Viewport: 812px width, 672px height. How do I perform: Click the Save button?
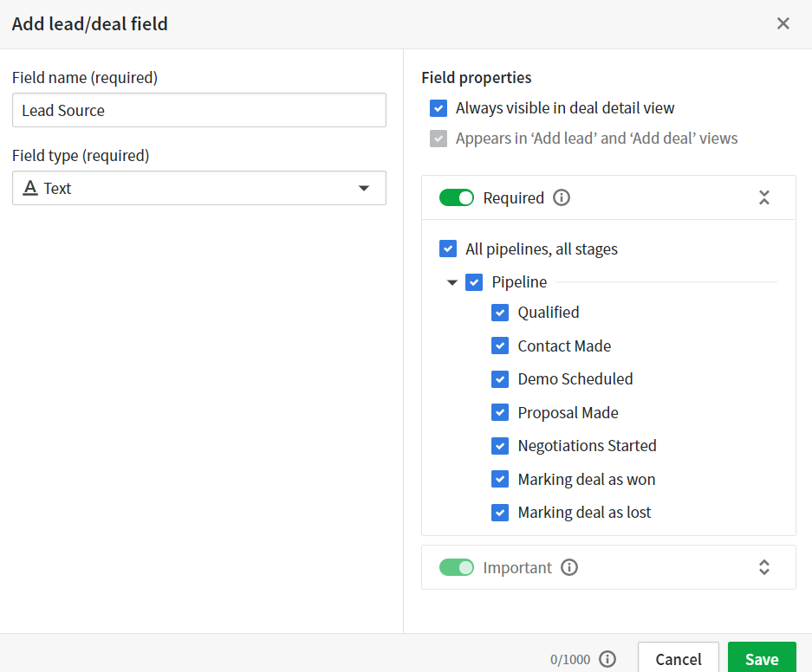761,658
